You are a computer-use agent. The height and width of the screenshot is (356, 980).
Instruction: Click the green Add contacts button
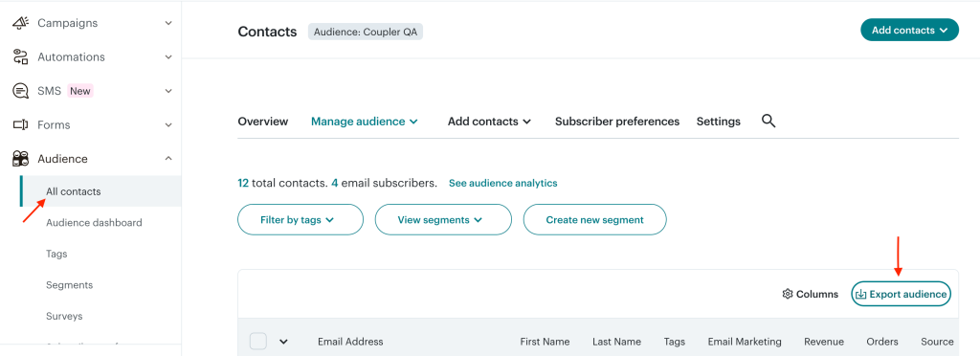tap(909, 30)
